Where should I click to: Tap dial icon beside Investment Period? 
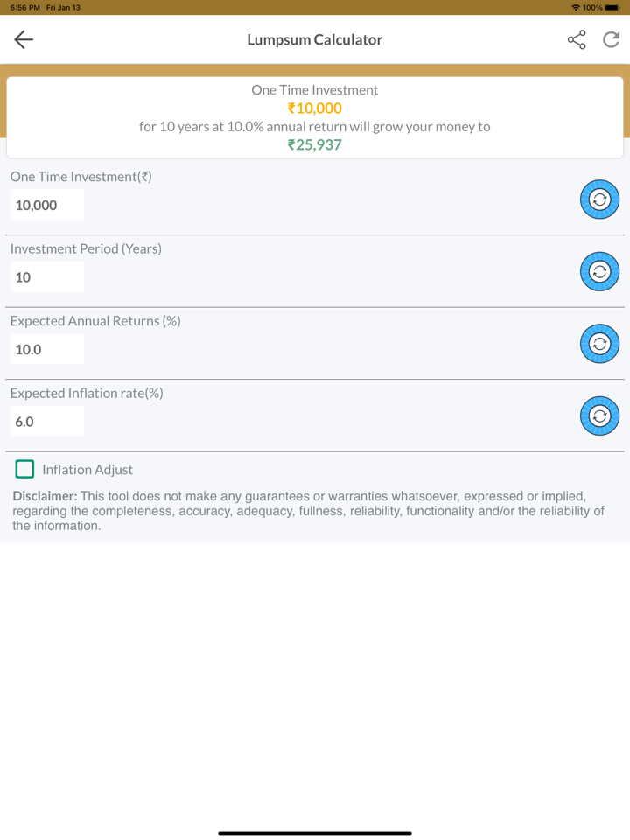[x=599, y=272]
